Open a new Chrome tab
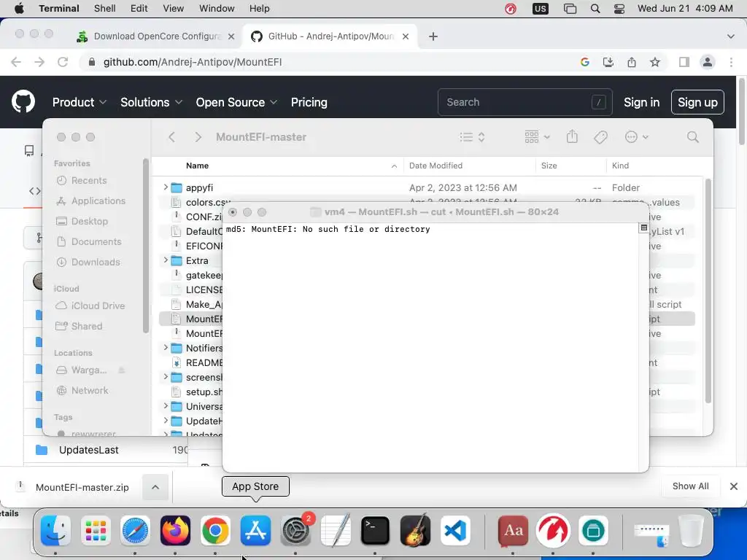 433,36
